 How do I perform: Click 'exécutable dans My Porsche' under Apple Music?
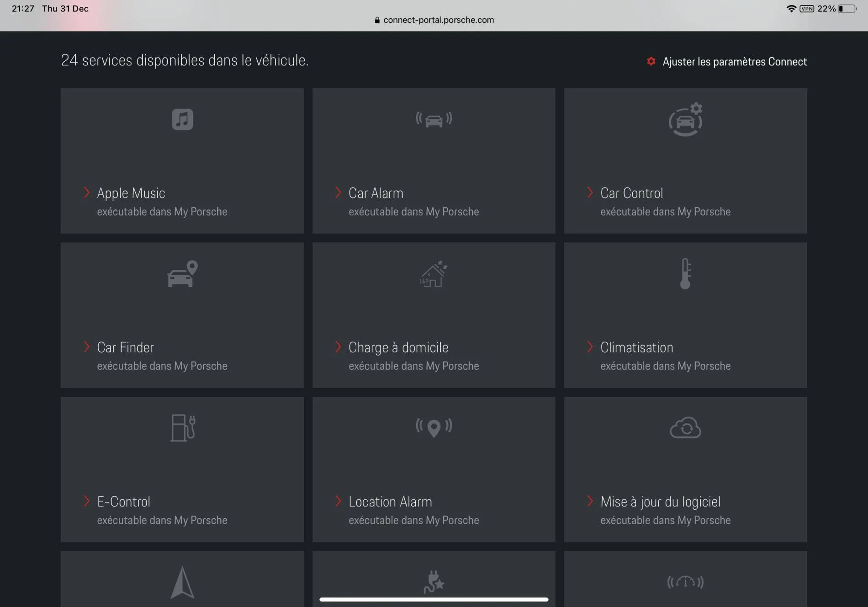(x=162, y=212)
